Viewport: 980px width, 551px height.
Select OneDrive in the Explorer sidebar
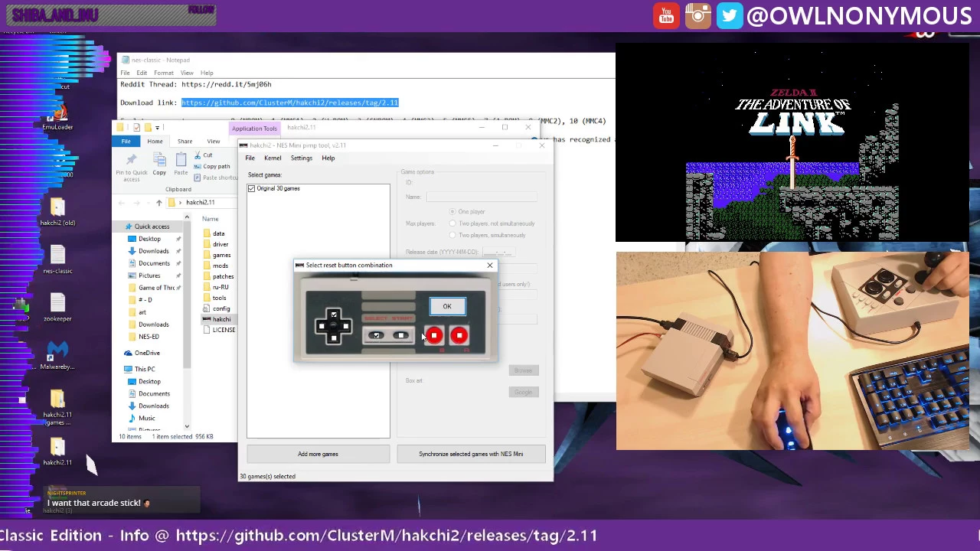click(147, 353)
